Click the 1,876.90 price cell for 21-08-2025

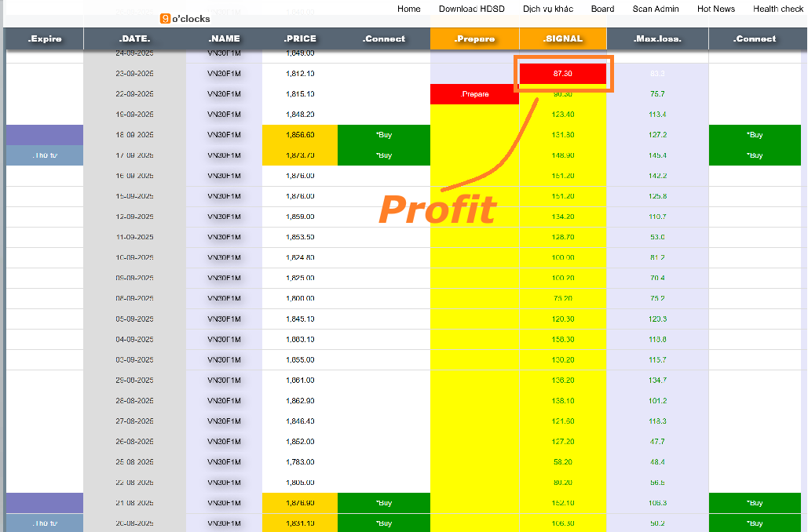300,503
